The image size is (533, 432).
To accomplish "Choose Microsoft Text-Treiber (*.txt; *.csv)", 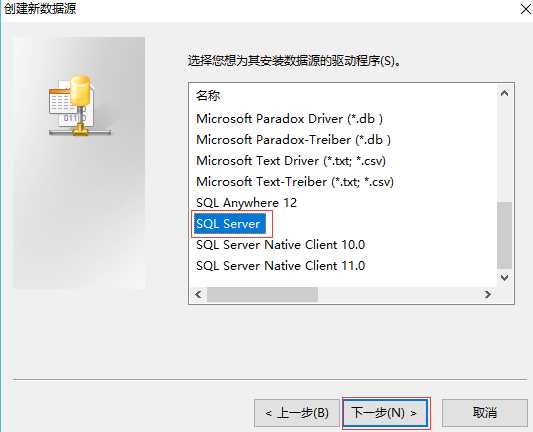I will pos(295,182).
